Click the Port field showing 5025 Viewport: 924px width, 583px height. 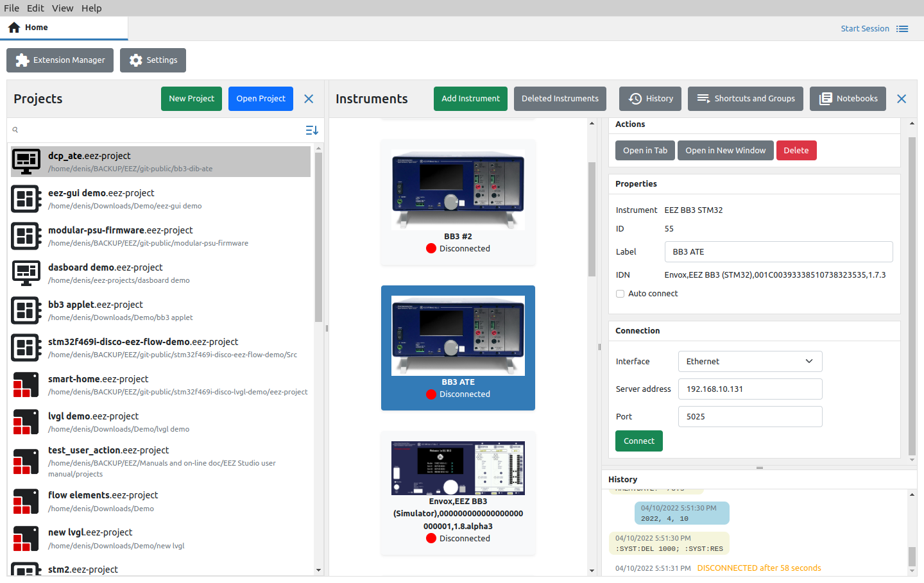pos(750,417)
